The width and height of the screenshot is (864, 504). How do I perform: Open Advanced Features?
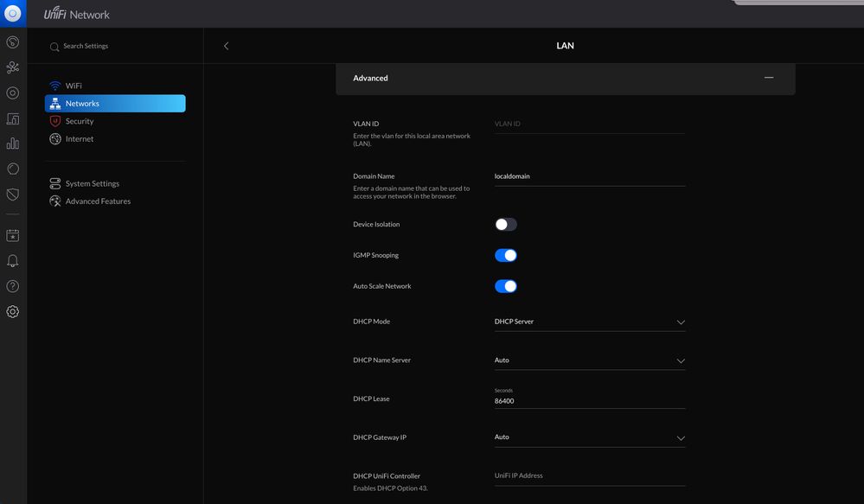98,201
